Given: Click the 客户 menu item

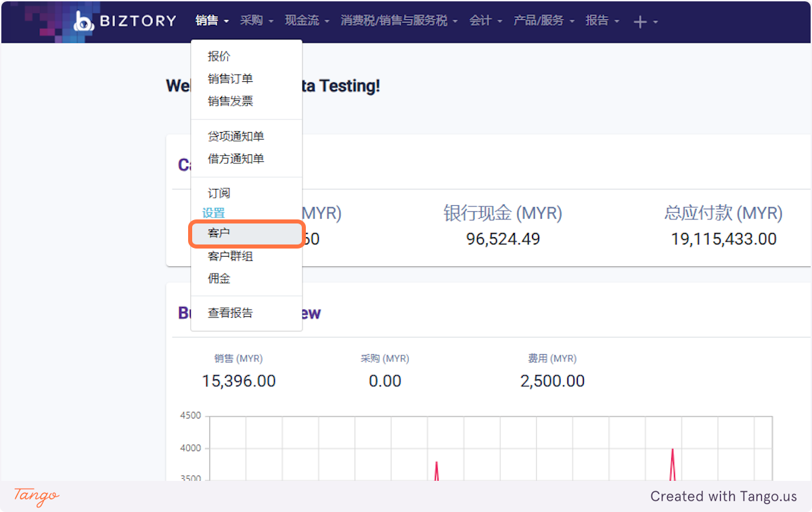Looking at the screenshot, I should [246, 234].
